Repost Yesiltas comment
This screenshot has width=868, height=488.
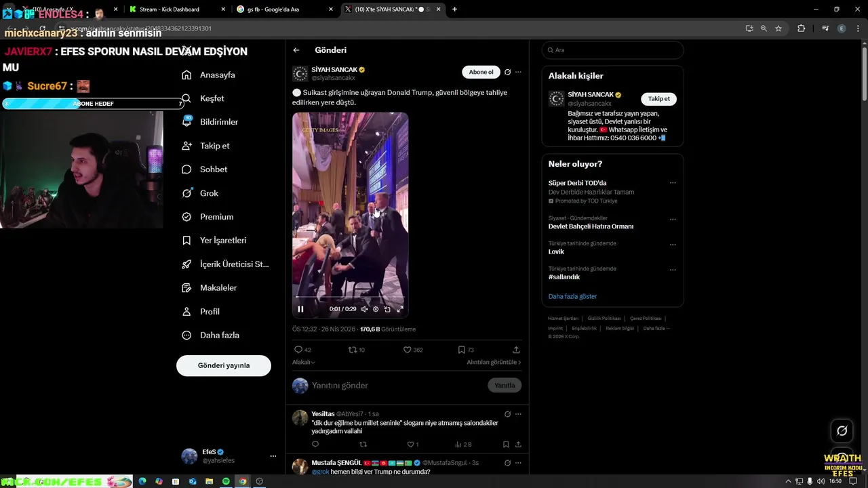tap(363, 445)
